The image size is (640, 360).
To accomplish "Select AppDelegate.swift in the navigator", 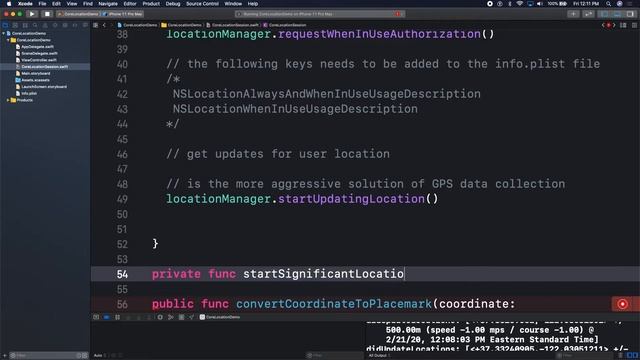I will [x=37, y=47].
